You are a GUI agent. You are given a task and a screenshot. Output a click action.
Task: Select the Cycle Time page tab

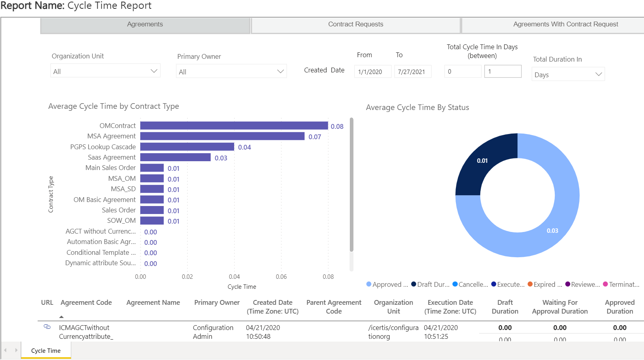click(46, 351)
